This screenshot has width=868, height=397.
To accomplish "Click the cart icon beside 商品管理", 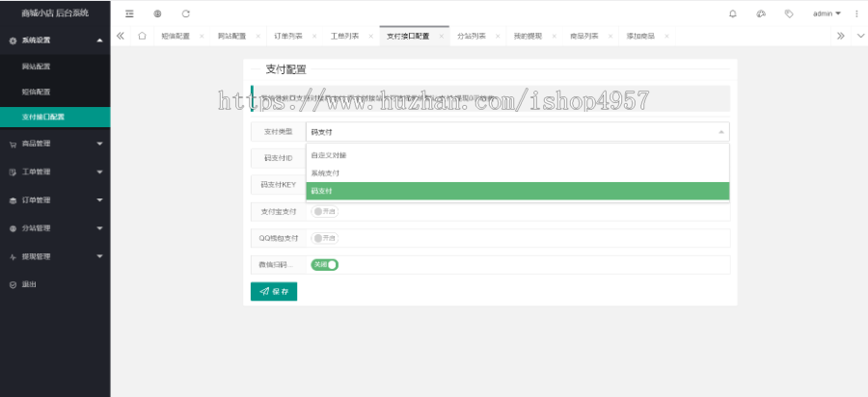I will point(13,144).
